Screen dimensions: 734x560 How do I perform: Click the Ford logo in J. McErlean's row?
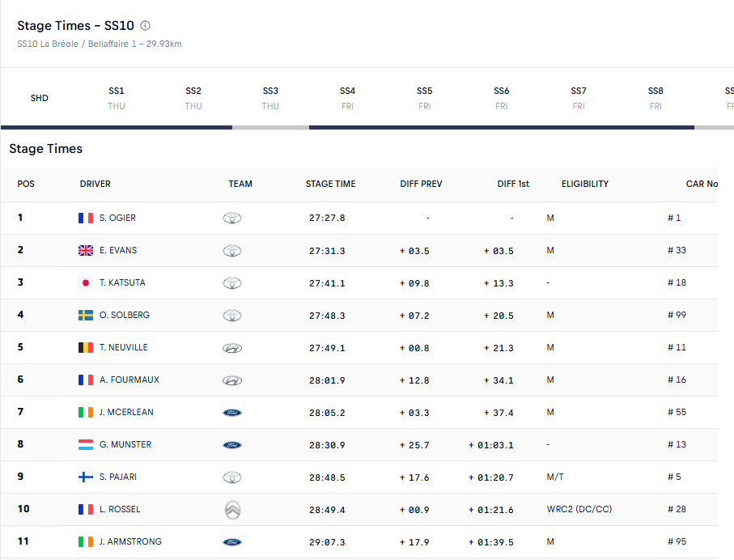[232, 413]
